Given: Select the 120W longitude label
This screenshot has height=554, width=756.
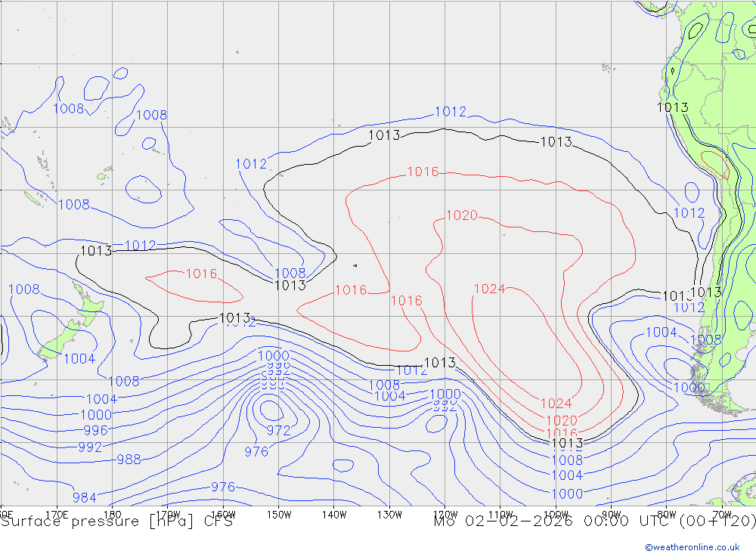Looking at the screenshot, I should point(445,515).
